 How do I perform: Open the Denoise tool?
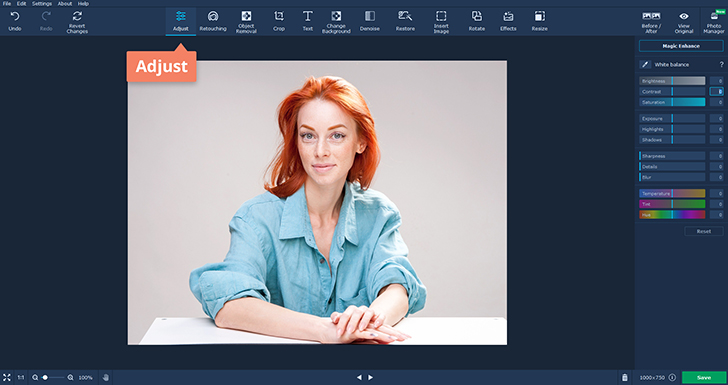(x=370, y=21)
